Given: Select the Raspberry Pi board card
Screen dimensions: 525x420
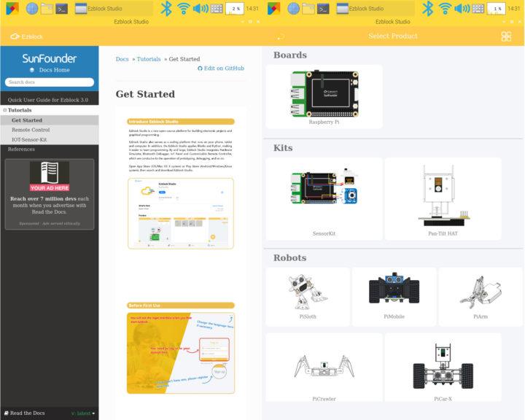Looking at the screenshot, I should point(324,97).
